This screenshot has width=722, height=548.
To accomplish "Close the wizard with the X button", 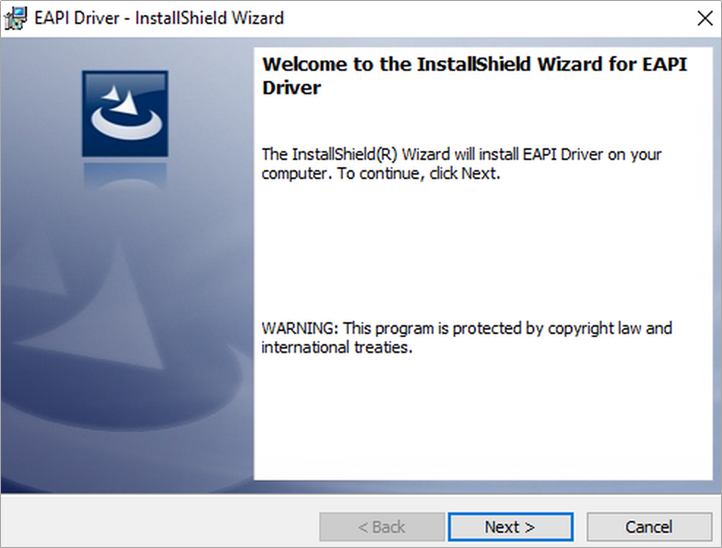I will tap(705, 18).
